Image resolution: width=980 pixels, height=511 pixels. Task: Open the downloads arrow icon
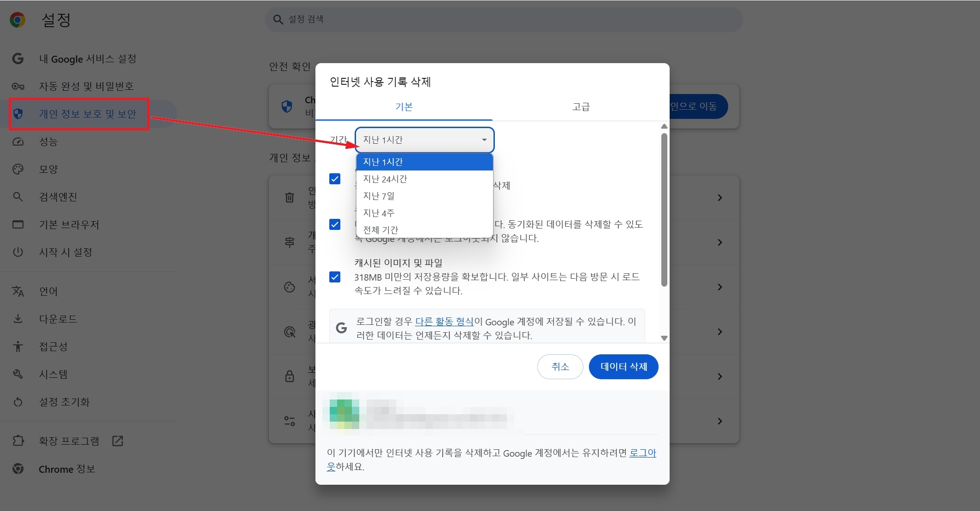(18, 319)
